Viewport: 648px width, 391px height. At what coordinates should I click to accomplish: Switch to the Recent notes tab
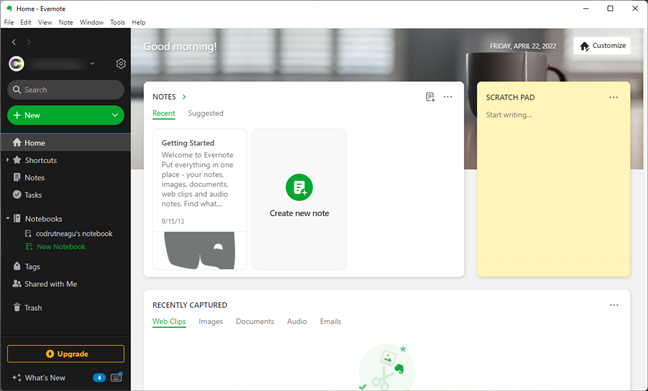164,113
